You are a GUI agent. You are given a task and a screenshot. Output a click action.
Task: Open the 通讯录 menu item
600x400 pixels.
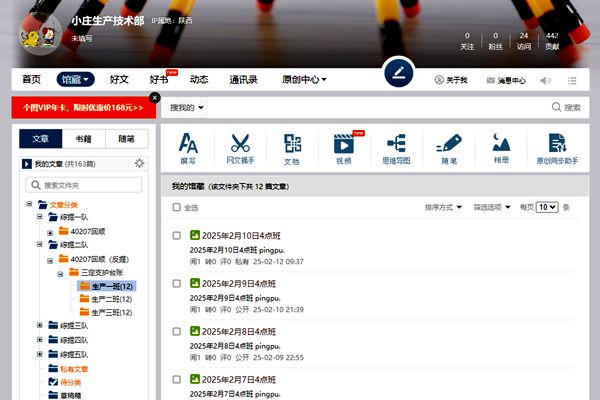(243, 80)
